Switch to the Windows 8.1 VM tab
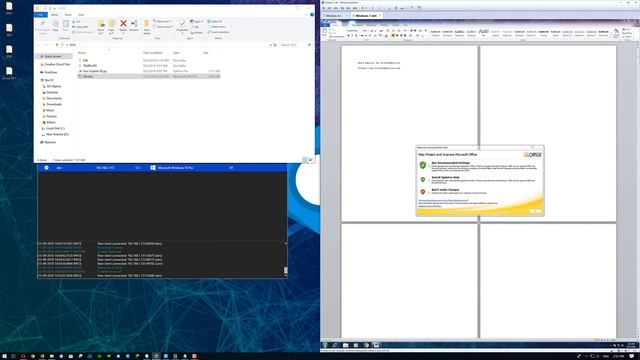 335,16
